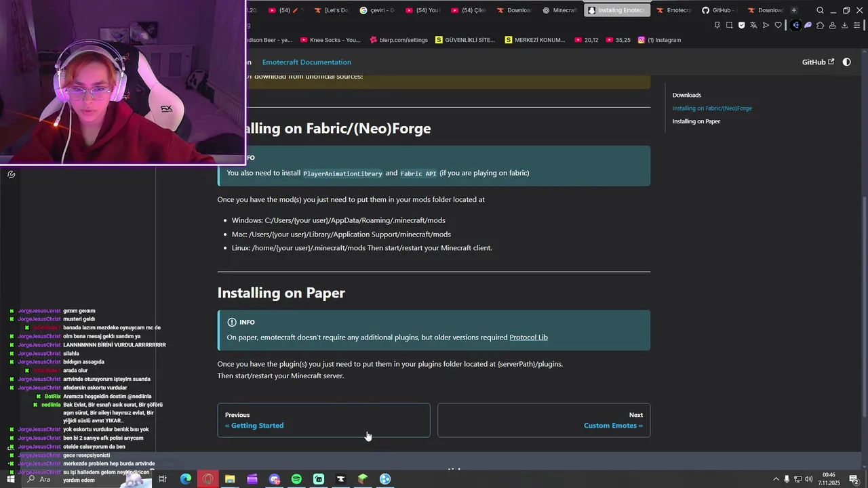Open the browser profile account icon

tap(832, 25)
